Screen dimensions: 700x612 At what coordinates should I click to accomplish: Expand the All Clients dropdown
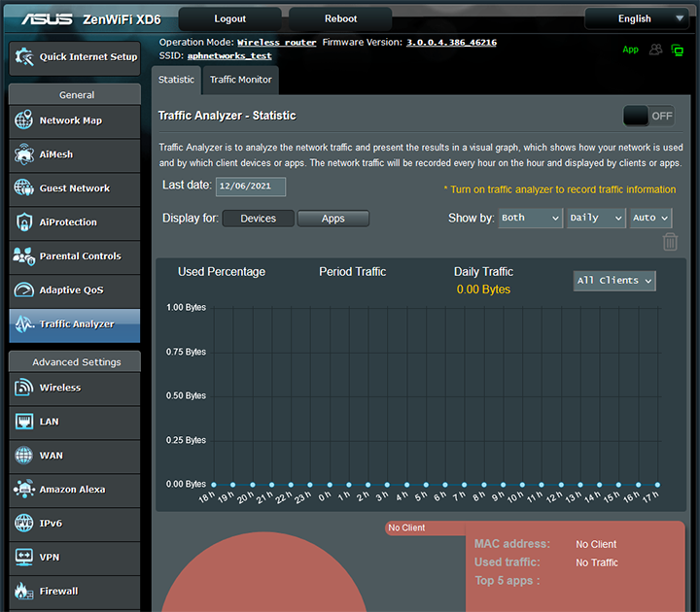point(614,281)
